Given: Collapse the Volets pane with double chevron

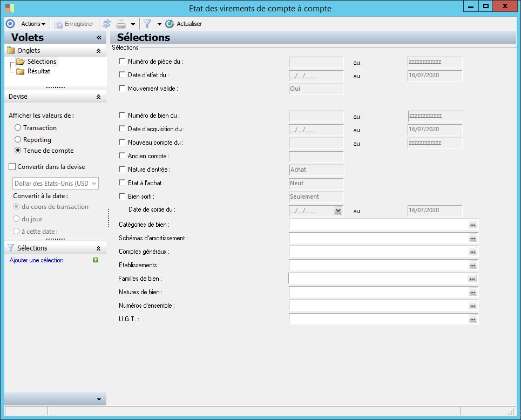Looking at the screenshot, I should point(99,38).
